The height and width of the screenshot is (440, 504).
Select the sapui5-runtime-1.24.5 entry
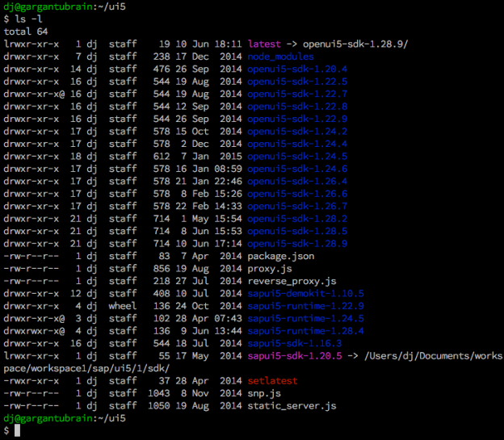click(305, 319)
